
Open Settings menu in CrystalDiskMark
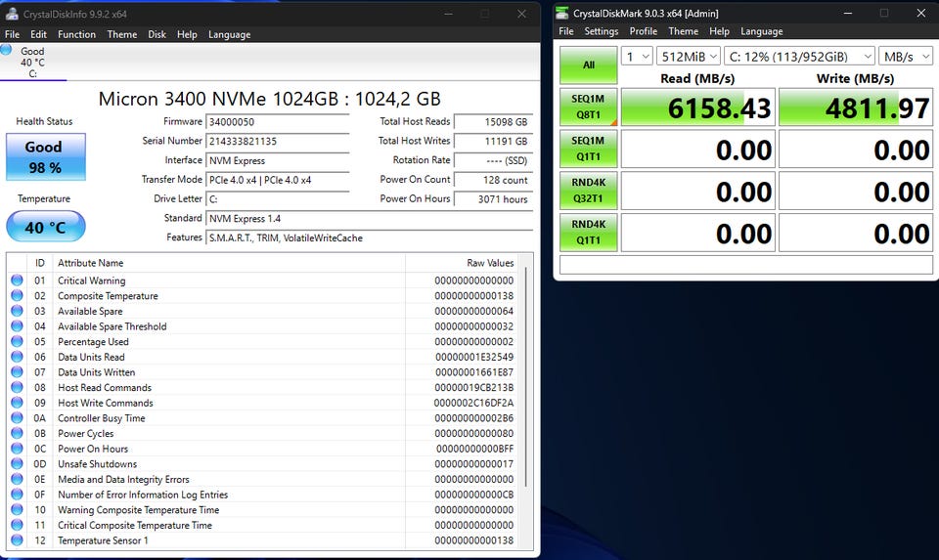(x=602, y=31)
